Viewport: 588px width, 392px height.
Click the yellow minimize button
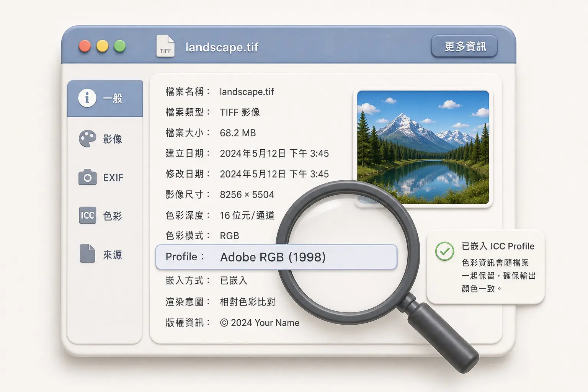102,46
